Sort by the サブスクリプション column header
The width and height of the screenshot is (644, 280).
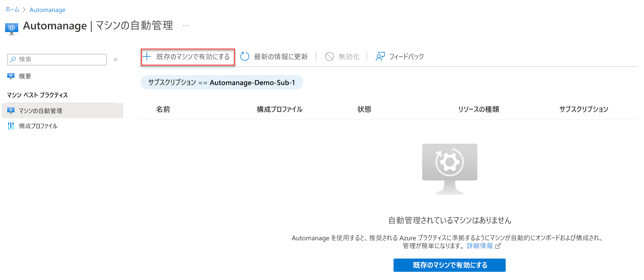click(x=584, y=109)
